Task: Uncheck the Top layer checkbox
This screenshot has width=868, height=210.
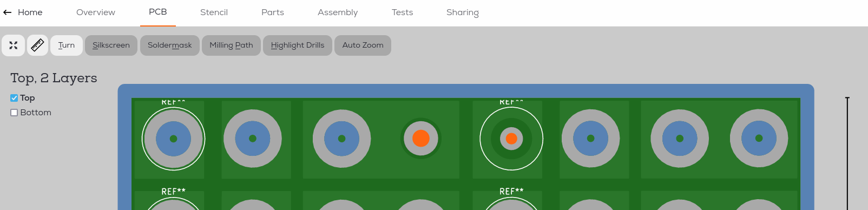Action: pyautogui.click(x=14, y=98)
